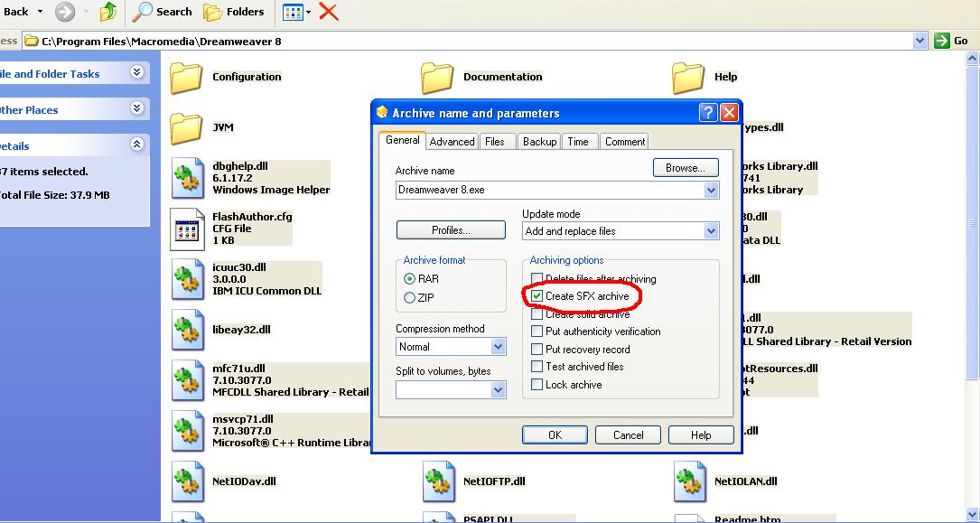Screen dimensions: 980x523
Task: Click the Profiles... button
Action: tap(451, 230)
